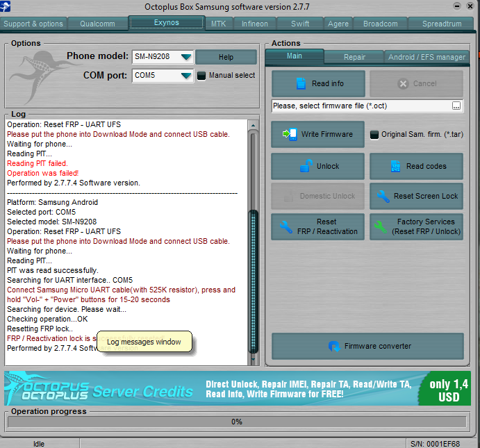Viewport: 480px width, 448px height.
Task: Click the Octoplus Server Credits banner
Action: (x=238, y=389)
